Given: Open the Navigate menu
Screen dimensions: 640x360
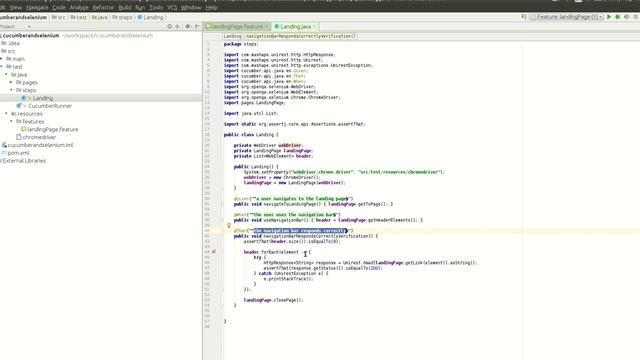Looking at the screenshot, I should pyautogui.click(x=37, y=7).
